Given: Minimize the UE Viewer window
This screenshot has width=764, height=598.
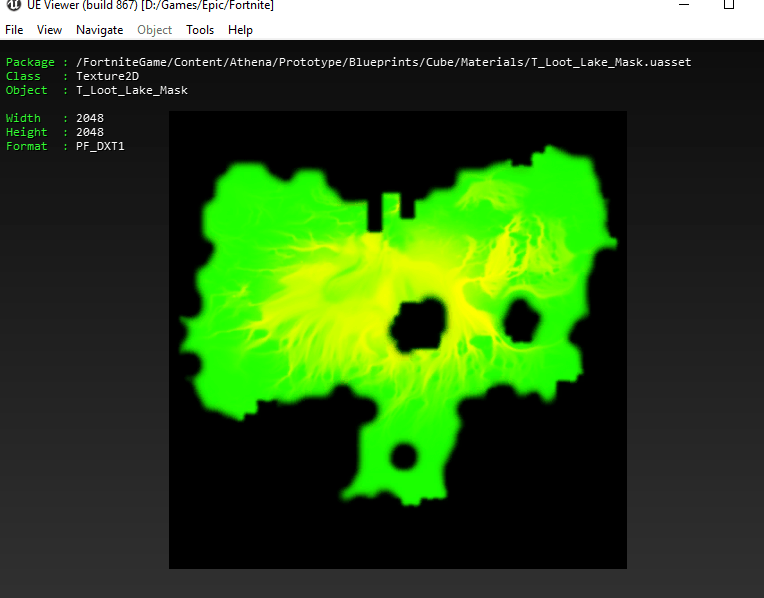Looking at the screenshot, I should [x=684, y=5].
